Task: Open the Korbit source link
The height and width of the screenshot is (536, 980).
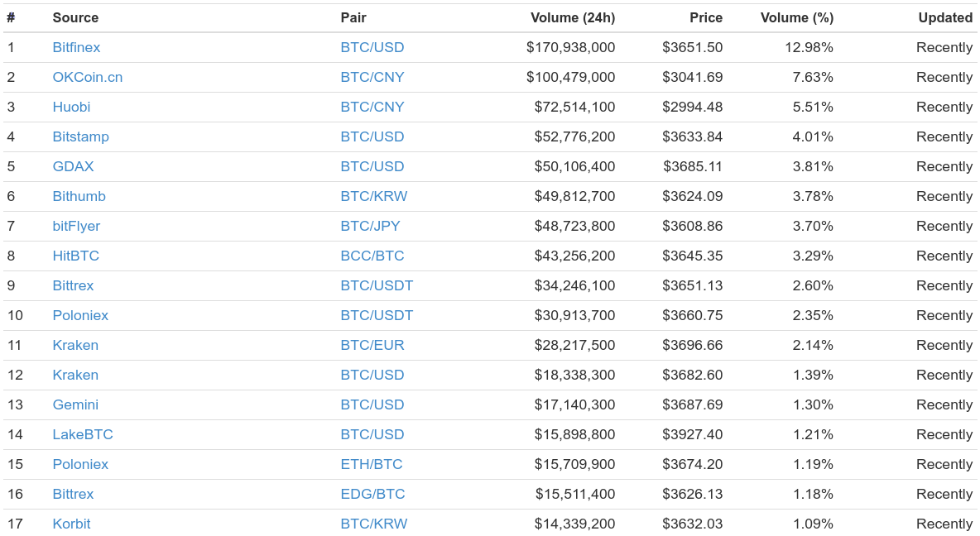Action: [71, 524]
